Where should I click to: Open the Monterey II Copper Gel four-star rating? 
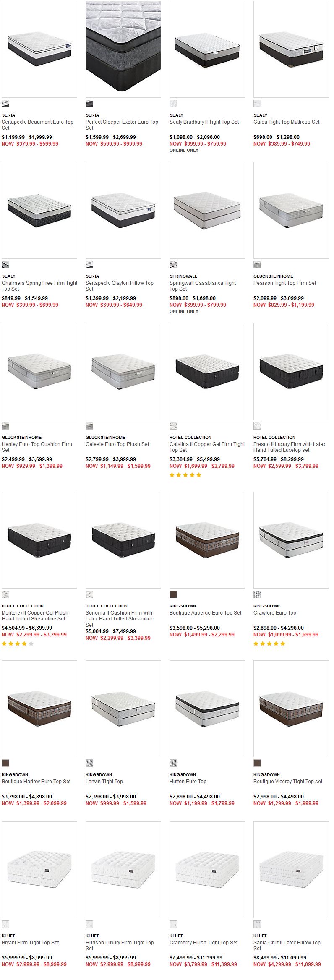tap(18, 644)
